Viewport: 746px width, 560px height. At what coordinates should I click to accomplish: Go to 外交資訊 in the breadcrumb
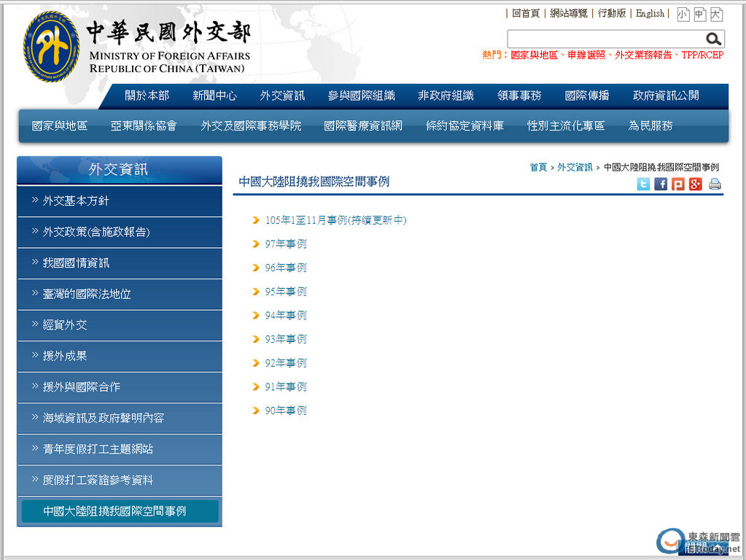pyautogui.click(x=575, y=167)
